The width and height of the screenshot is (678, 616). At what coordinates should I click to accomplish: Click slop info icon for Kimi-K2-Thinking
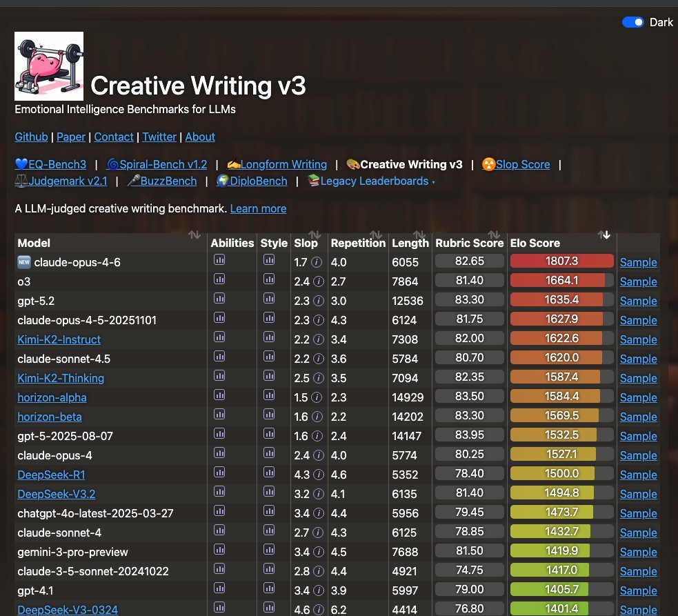(x=319, y=378)
